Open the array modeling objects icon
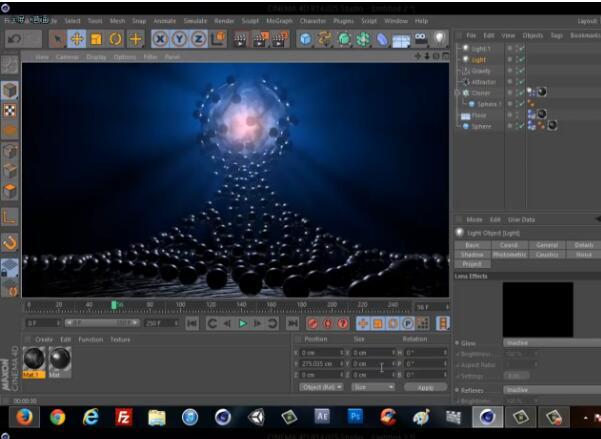601x439 pixels. click(363, 39)
